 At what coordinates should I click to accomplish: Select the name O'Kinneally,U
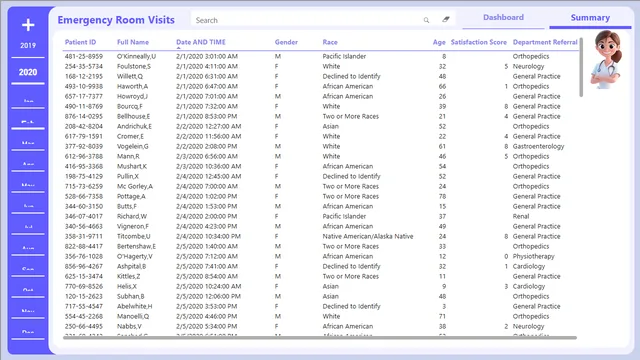point(136,56)
